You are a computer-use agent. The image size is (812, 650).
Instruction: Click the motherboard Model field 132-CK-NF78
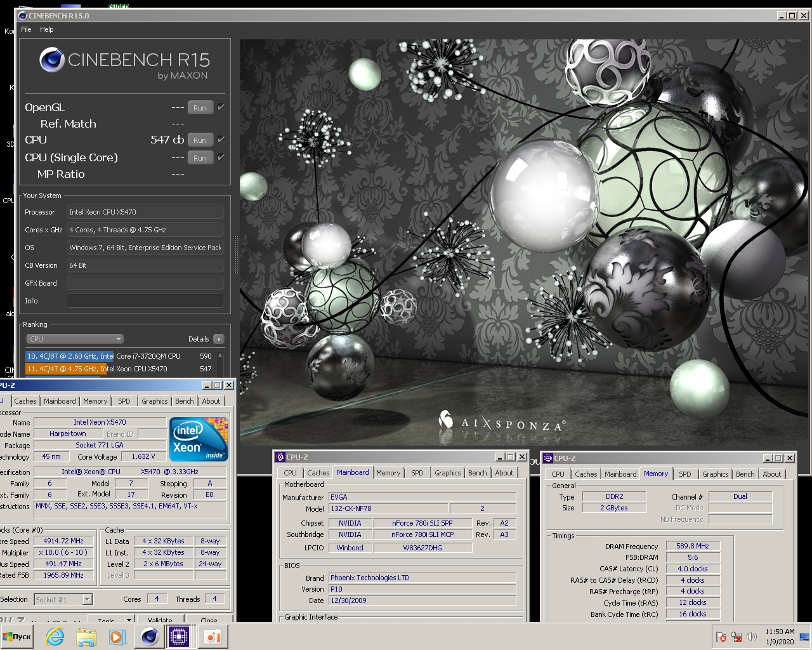tap(388, 508)
